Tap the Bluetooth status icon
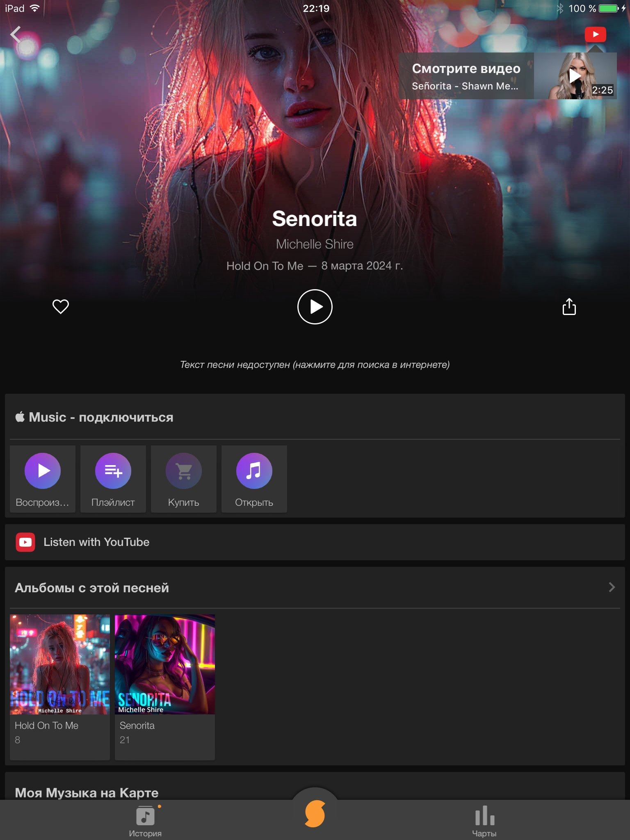The image size is (630, 840). tap(560, 8)
